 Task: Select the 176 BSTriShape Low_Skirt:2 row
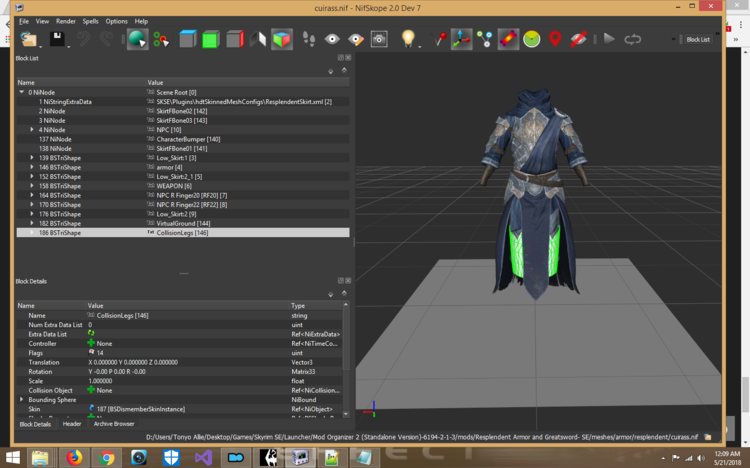[x=183, y=214]
